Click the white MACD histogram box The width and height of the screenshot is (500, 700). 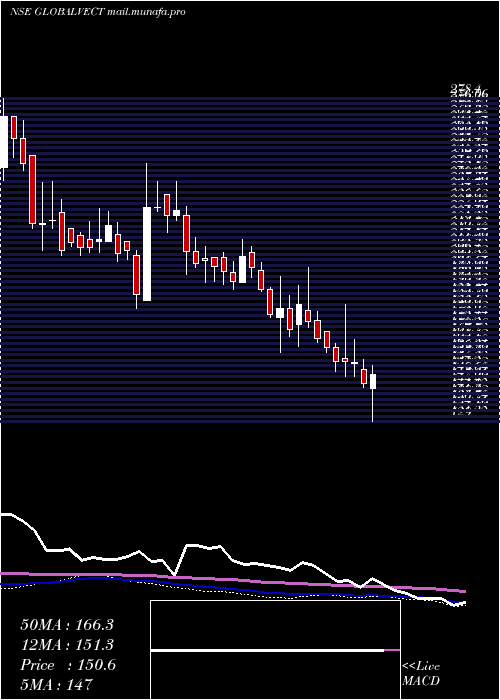click(275, 650)
